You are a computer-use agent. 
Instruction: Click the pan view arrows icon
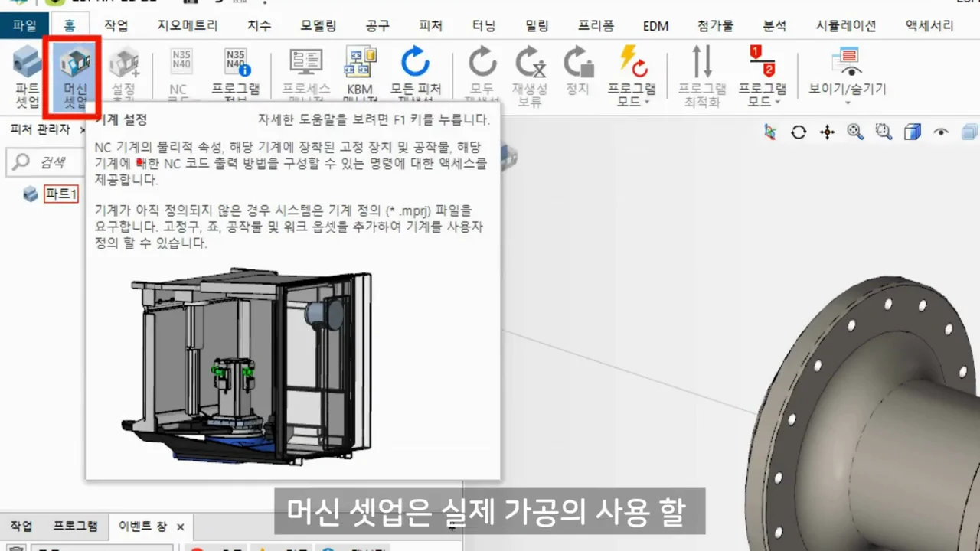click(x=827, y=132)
